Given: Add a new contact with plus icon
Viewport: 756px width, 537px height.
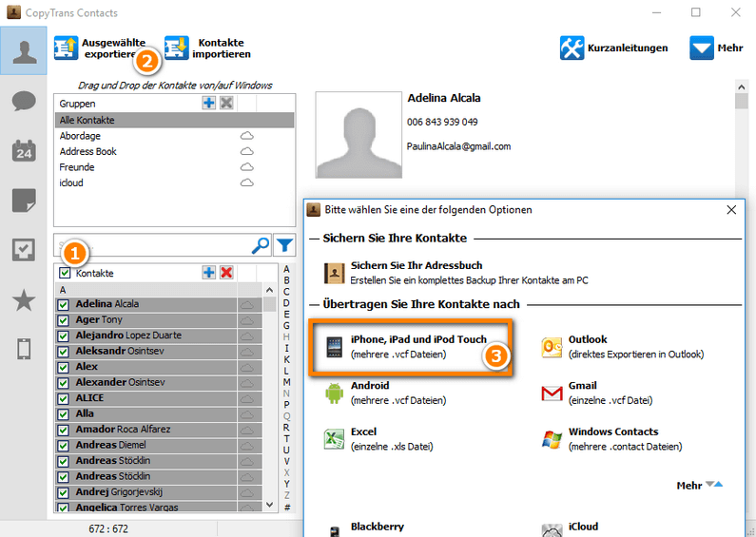Looking at the screenshot, I should [209, 273].
